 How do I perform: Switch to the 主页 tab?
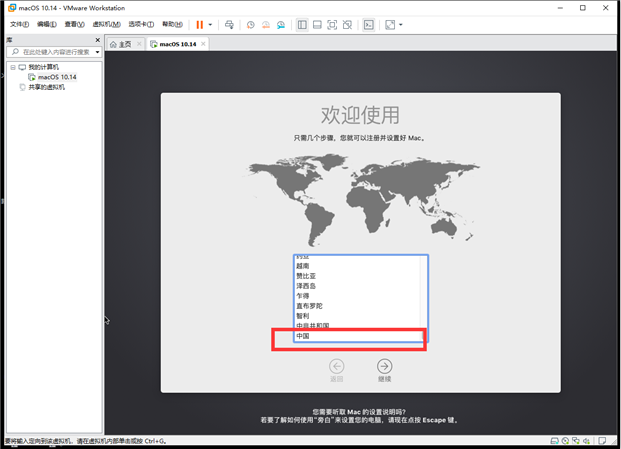(125, 44)
